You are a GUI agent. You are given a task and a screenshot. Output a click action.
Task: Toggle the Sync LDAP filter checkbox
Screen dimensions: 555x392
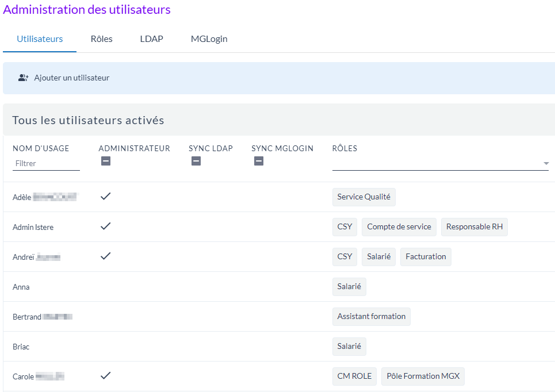pos(196,162)
